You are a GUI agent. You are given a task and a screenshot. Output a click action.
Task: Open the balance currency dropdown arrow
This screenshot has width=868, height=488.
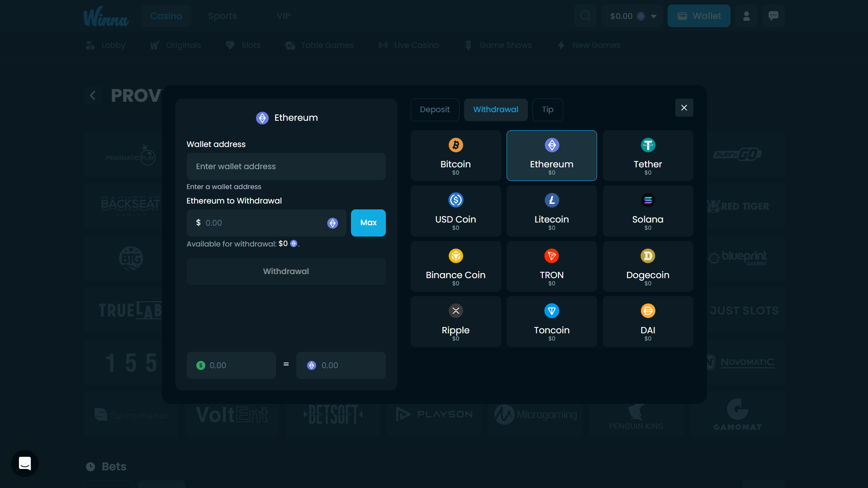pos(654,16)
